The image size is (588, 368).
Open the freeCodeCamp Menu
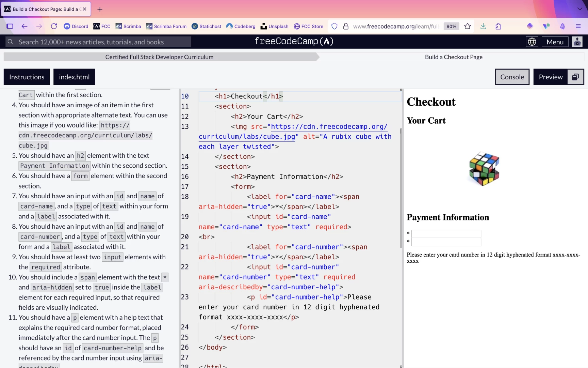(x=555, y=42)
